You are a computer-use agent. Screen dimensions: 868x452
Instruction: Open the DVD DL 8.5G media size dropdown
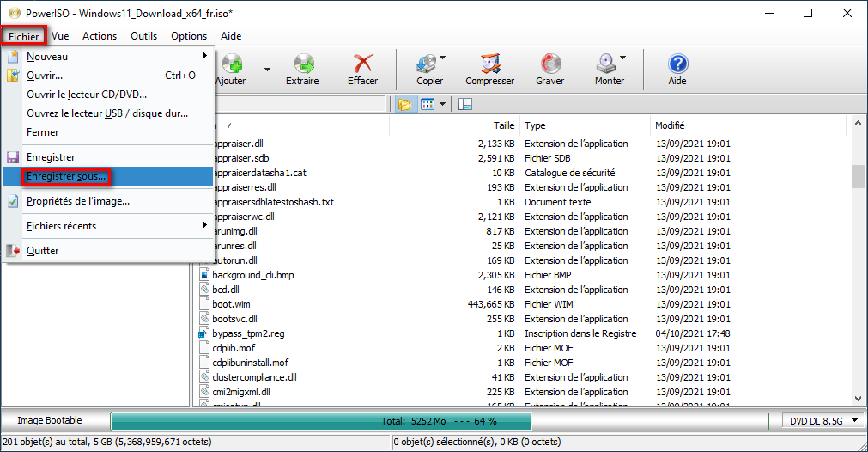[x=822, y=420]
